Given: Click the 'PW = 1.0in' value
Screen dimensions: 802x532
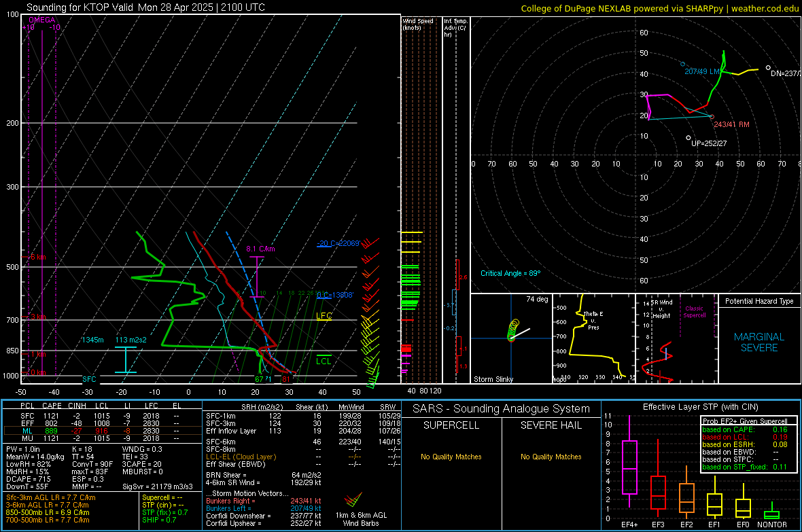Looking at the screenshot, I should tap(23, 449).
